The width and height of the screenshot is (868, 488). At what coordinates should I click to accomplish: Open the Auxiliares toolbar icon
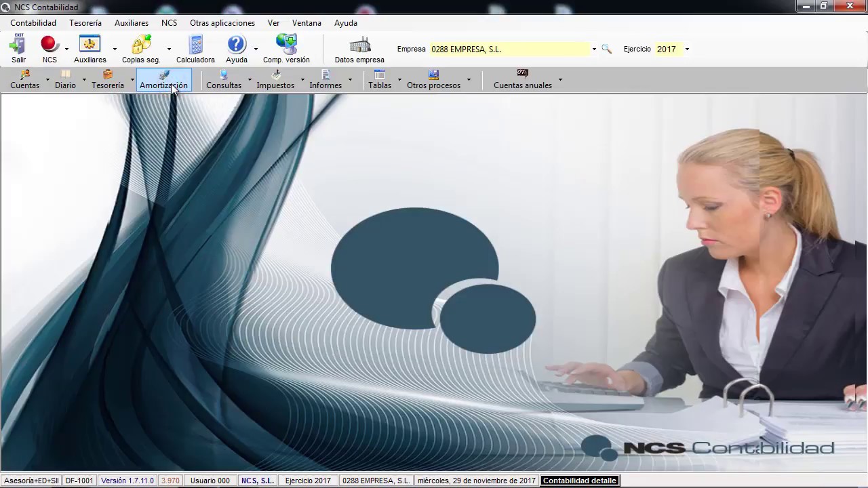90,49
